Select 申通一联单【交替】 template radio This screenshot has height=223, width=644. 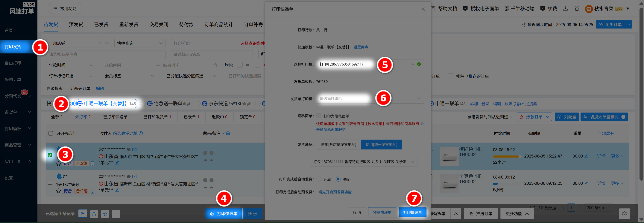pos(73,104)
